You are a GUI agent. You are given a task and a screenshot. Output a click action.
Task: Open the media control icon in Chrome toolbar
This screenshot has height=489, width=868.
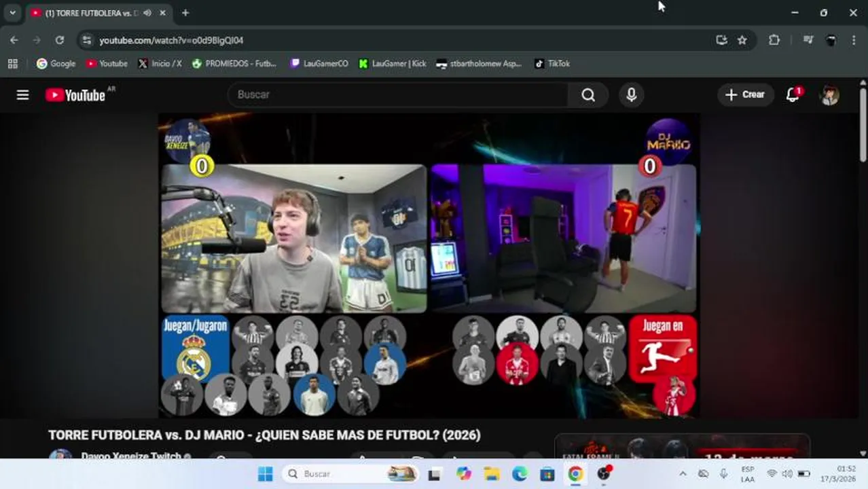tap(808, 40)
